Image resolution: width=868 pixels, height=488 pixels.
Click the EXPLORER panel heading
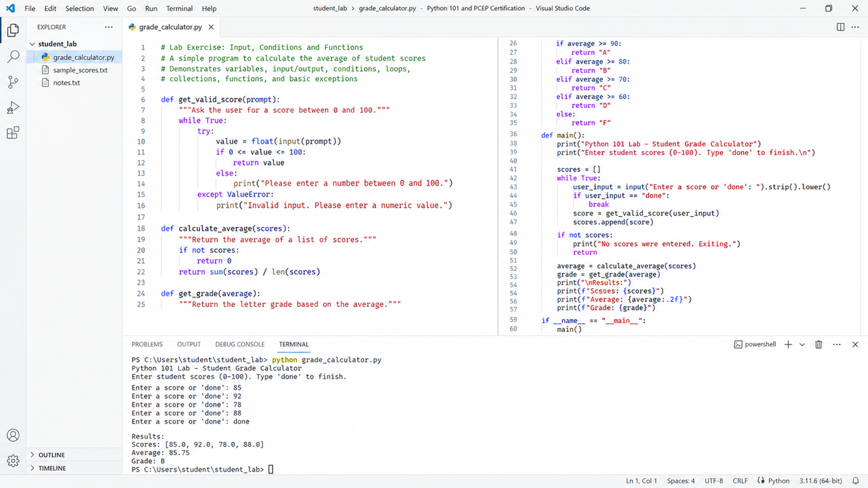pos(52,27)
